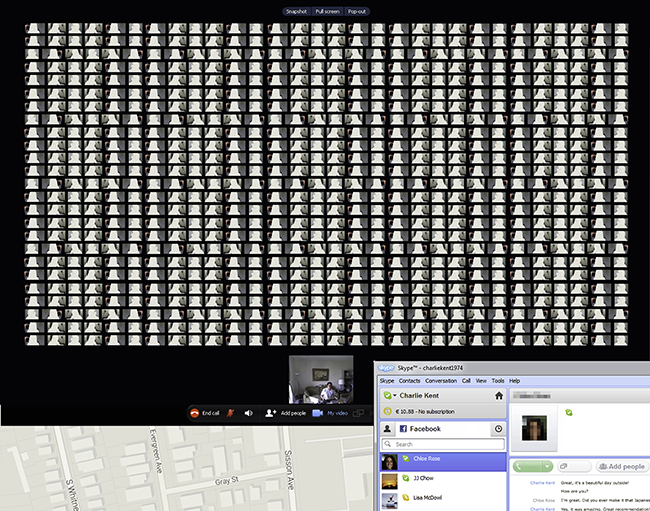This screenshot has width=650, height=511.
Task: Open the Contacts list tab icon
Action: click(388, 429)
